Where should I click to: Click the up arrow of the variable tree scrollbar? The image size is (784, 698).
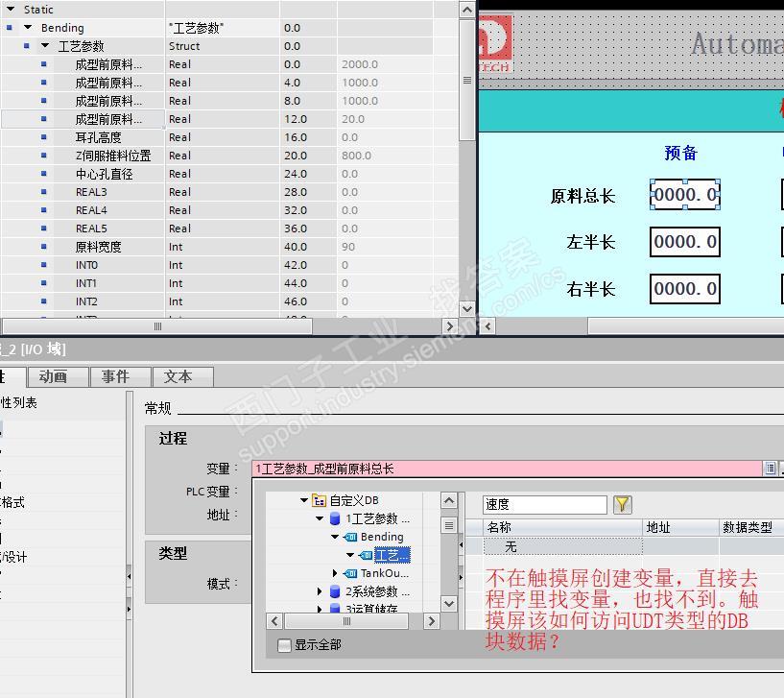click(449, 500)
